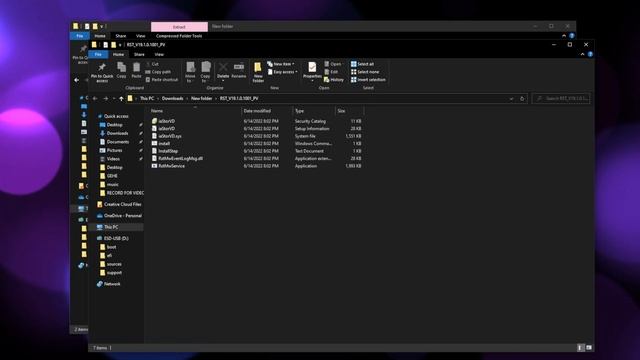Click the Help question-mark icon in front window
640x360 pixels.
click(590, 54)
